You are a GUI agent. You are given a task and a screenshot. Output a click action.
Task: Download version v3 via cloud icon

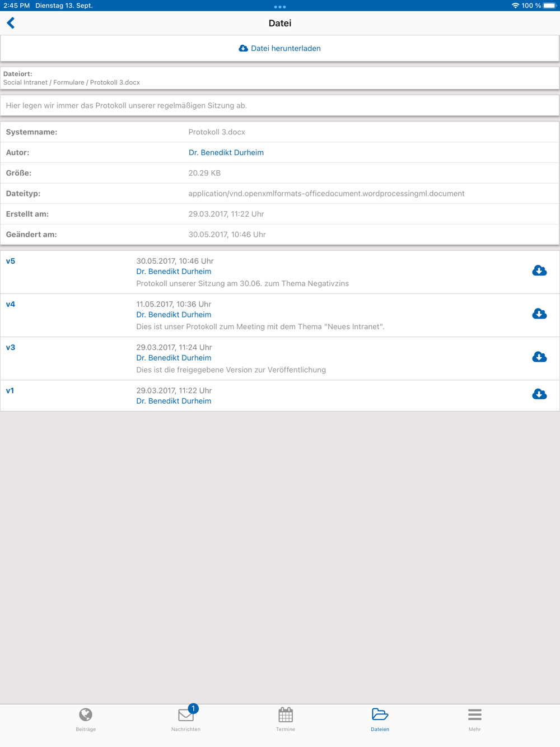[539, 357]
